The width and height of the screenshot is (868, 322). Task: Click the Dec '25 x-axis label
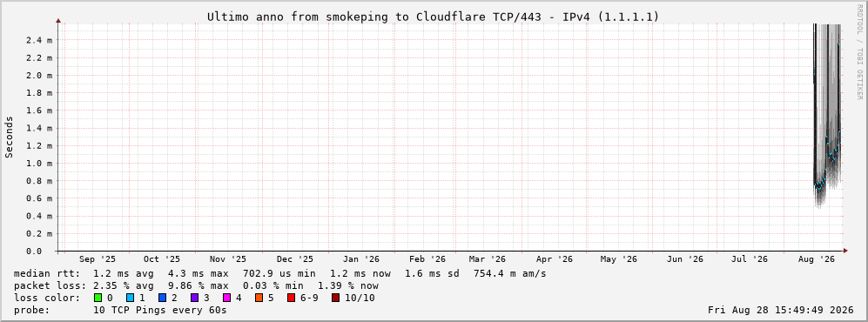[294, 259]
